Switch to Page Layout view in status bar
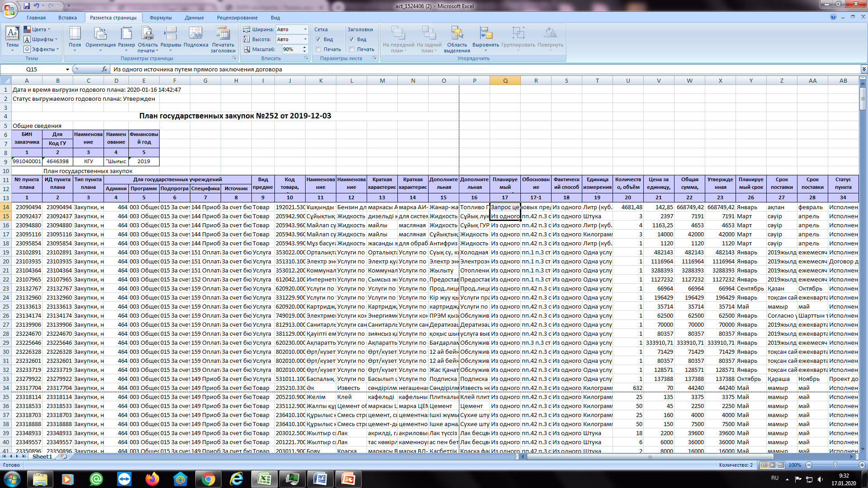This screenshot has width=868, height=488. (x=773, y=465)
